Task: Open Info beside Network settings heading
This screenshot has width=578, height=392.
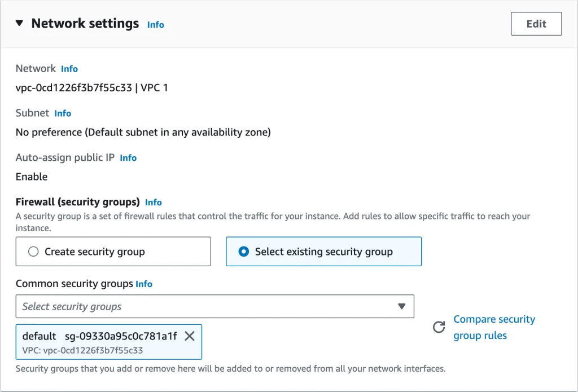Action: 155,25
